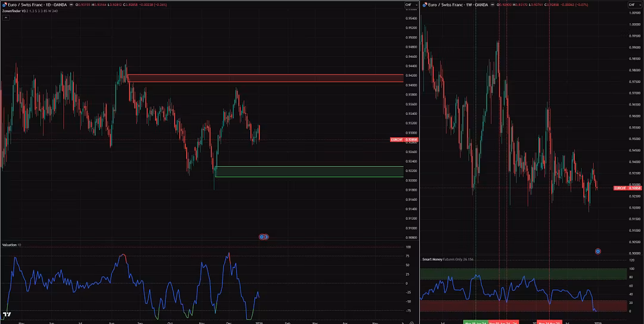Viewport: 644px width, 324px height.
Task: Click the EUR/CHF flag icon on weekly chart
Action: tap(425, 5)
